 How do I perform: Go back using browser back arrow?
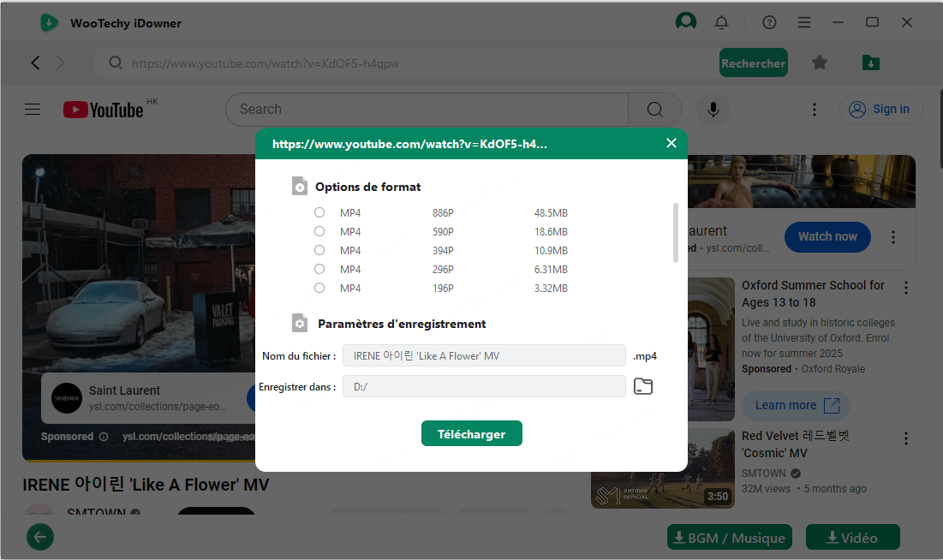pos(35,63)
